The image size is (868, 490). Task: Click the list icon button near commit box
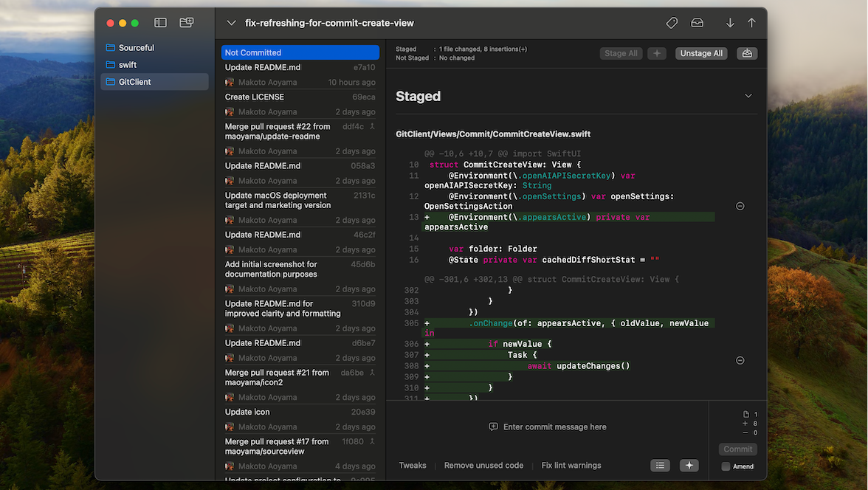(661, 465)
